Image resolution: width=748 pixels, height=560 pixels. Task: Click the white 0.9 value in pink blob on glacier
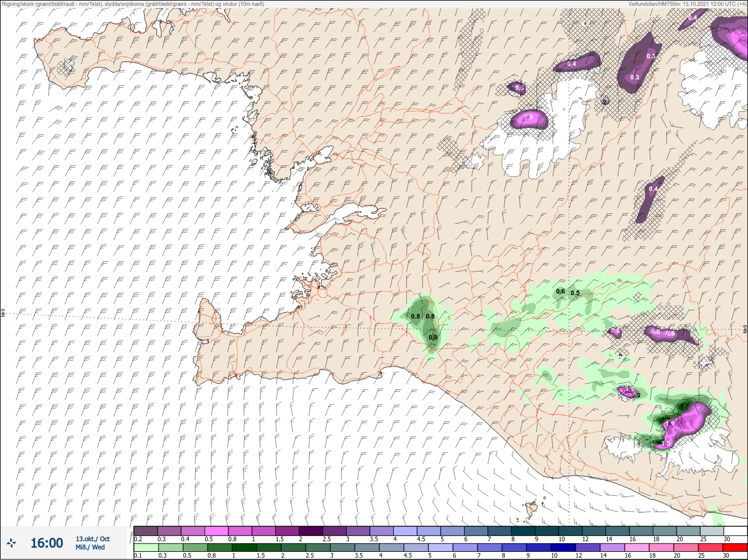click(x=528, y=117)
